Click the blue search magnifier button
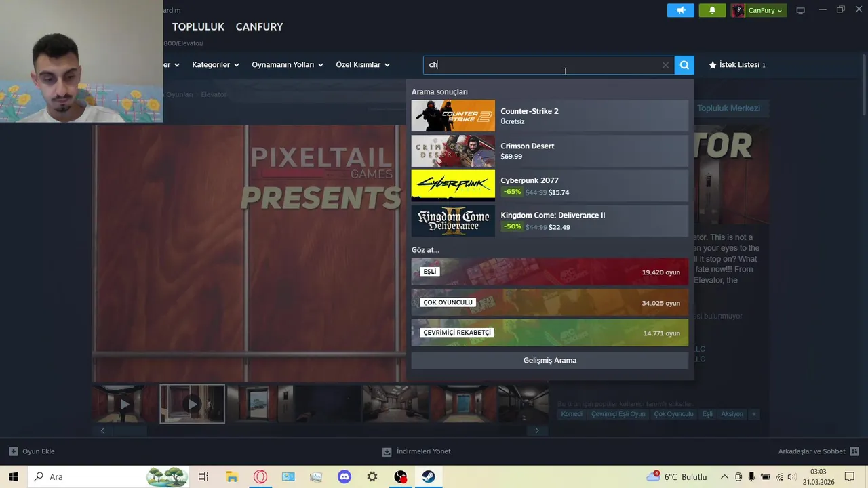Screen dimensions: 868x488 click(x=684, y=65)
